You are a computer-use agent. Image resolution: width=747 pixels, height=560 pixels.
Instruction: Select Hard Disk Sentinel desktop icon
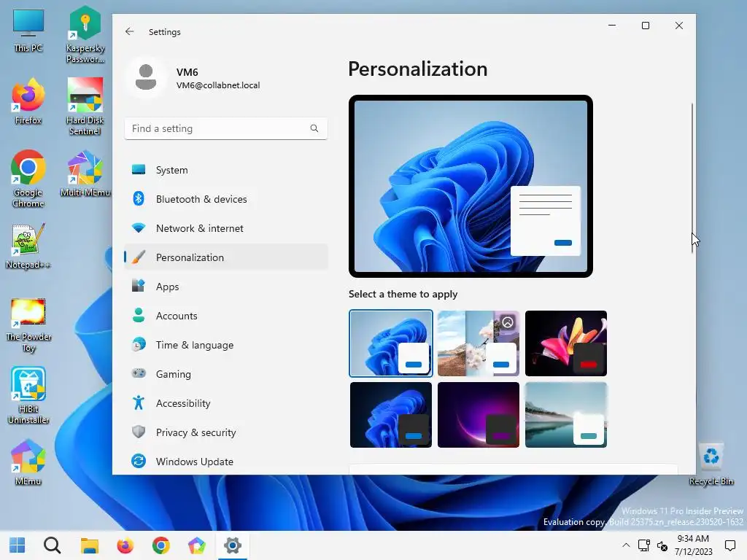(85, 106)
